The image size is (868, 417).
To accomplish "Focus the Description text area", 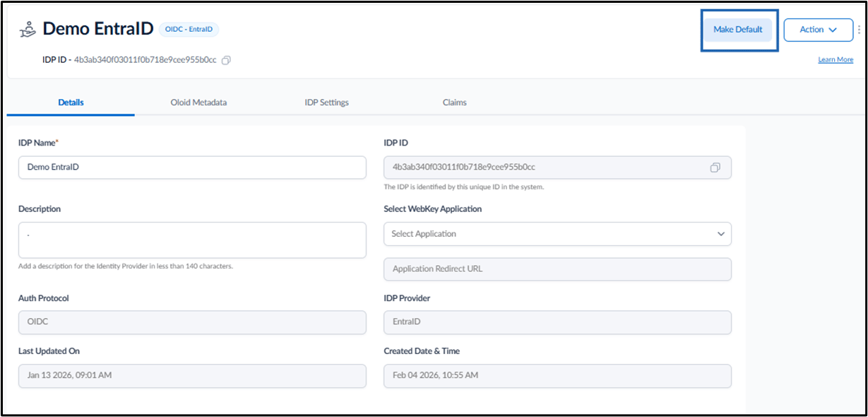I will (x=192, y=240).
